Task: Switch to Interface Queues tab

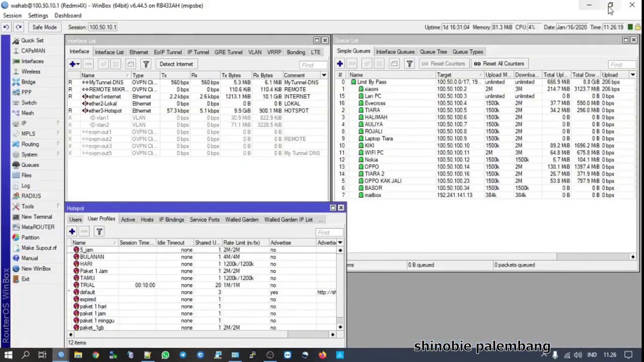Action: (x=395, y=52)
